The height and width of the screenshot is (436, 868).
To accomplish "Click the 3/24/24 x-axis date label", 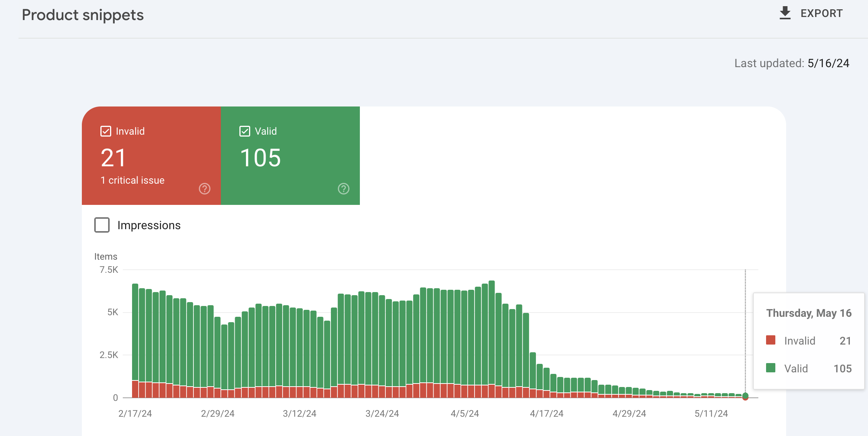I will coord(382,414).
